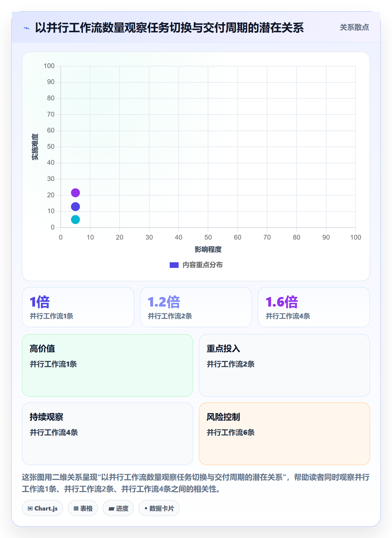Select the purple scatter point on the chart
The height and width of the screenshot is (538, 392).
[x=75, y=193]
